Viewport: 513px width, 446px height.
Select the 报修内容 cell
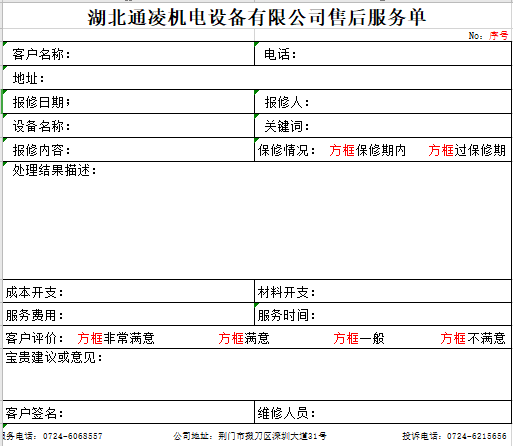coord(128,150)
